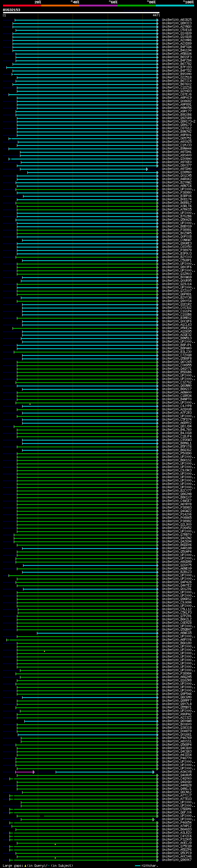Select hit UniRef100_B4G194

(x=177, y=50)
